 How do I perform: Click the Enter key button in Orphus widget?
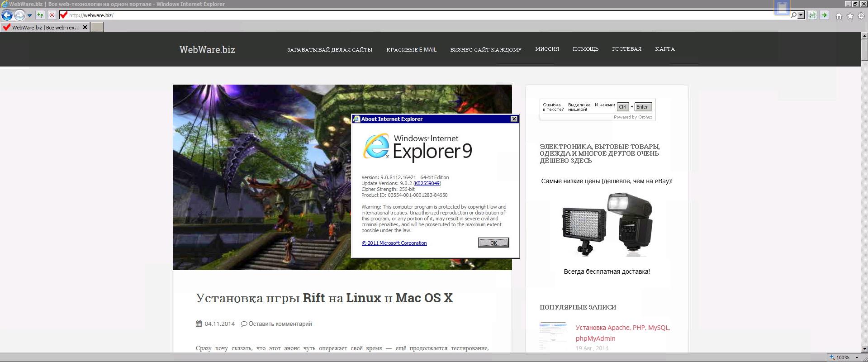(643, 107)
